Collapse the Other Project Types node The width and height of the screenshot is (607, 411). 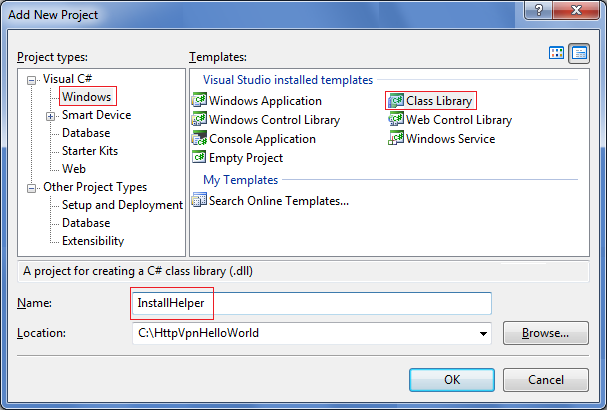pos(31,188)
